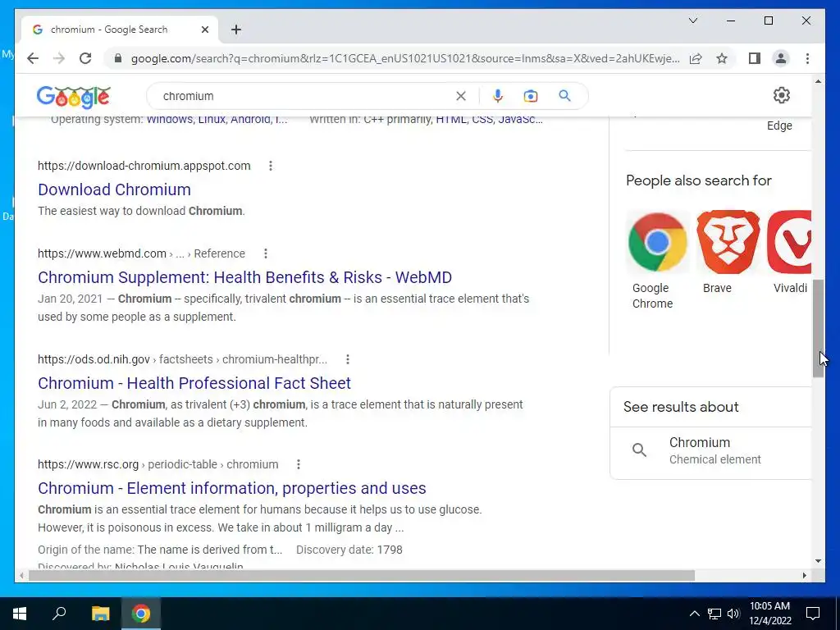Screen dimensions: 840x630
Task: Show hidden system tray icons
Action: [x=694, y=614]
